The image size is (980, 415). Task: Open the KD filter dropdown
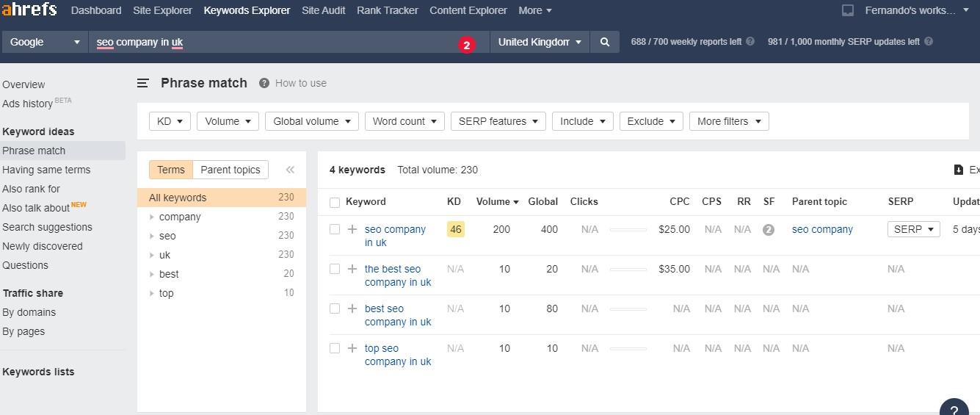coord(170,121)
